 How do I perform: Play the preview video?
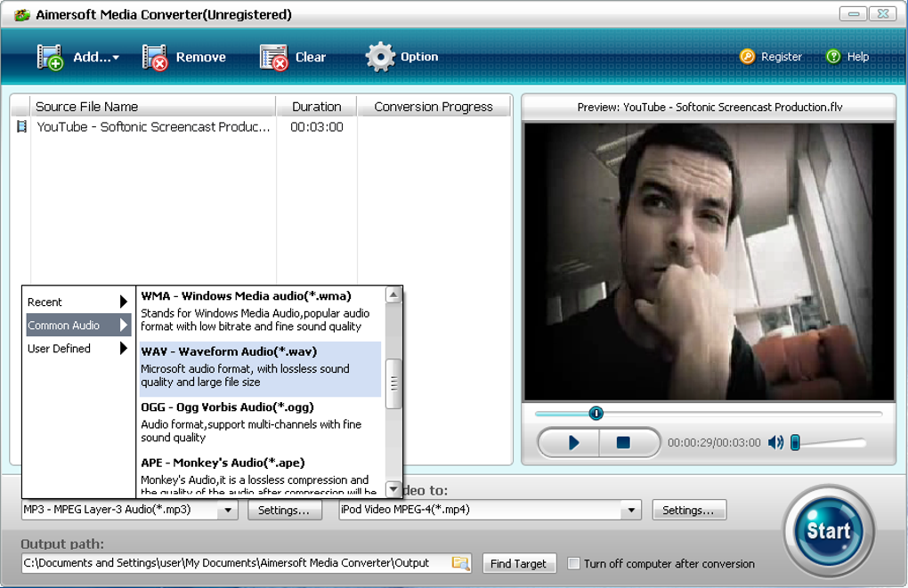572,443
